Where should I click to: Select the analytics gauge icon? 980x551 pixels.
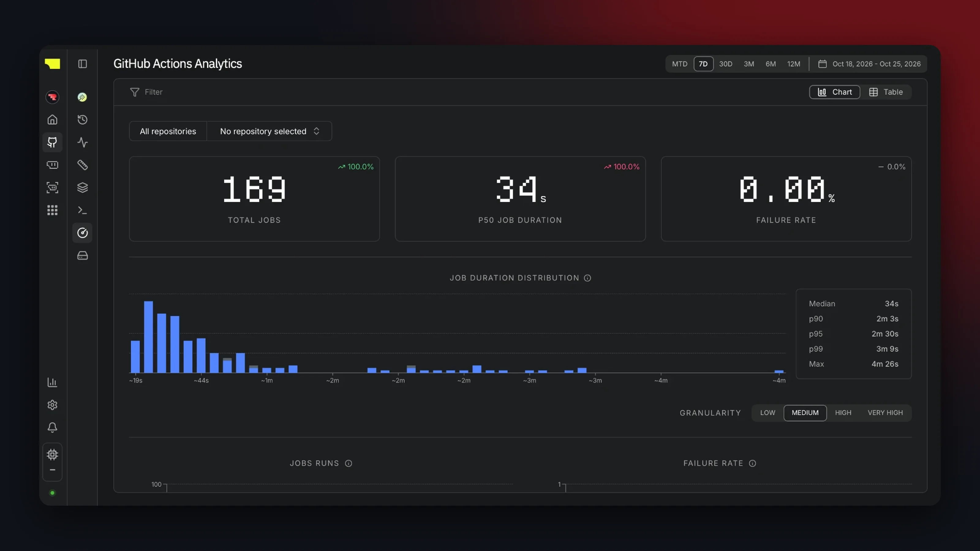[83, 233]
